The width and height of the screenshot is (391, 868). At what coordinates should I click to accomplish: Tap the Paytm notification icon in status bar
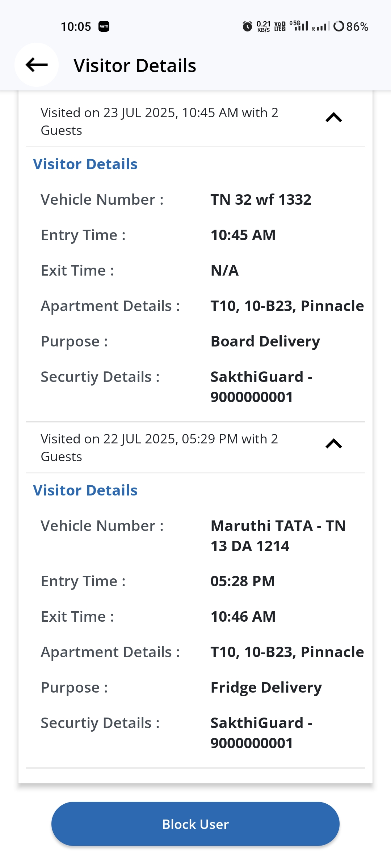pyautogui.click(x=104, y=26)
